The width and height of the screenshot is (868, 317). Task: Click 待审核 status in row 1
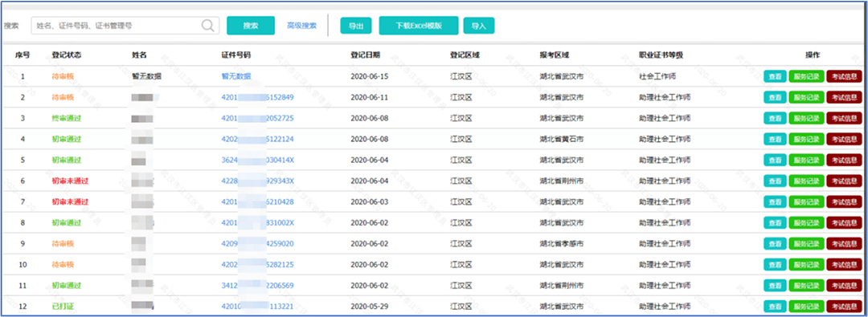tap(63, 76)
